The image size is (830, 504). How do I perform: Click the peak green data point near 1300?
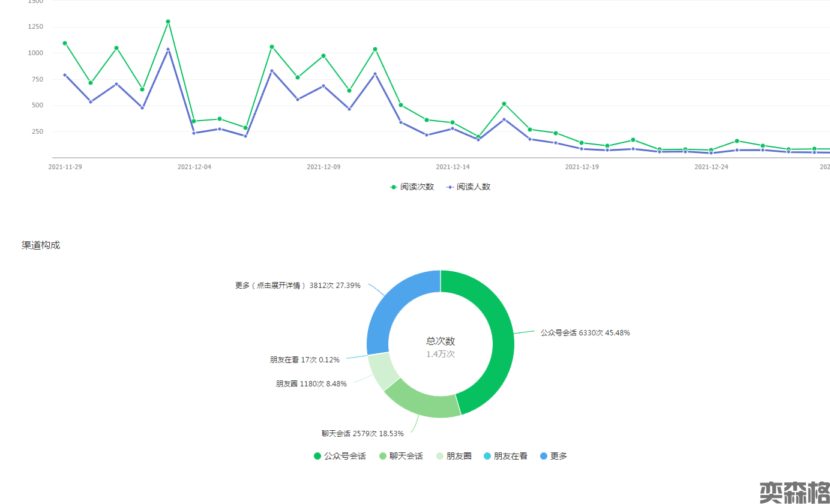[x=168, y=22]
